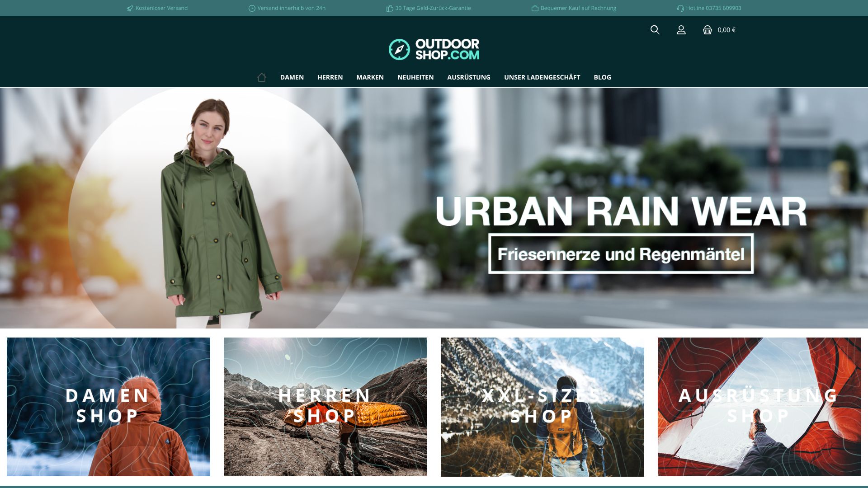
Task: Open the account icon next to search
Action: pyautogui.click(x=681, y=30)
